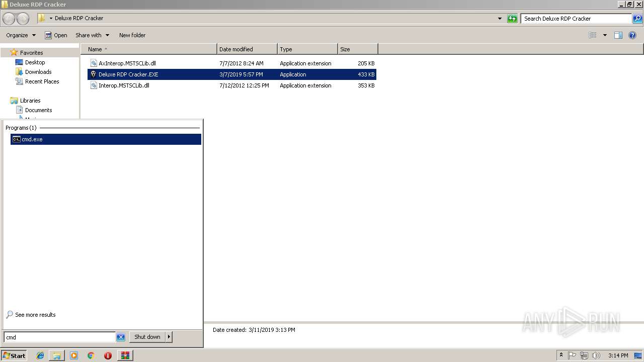Expand the address bar history dropdown
This screenshot has width=644, height=362.
click(x=500, y=19)
